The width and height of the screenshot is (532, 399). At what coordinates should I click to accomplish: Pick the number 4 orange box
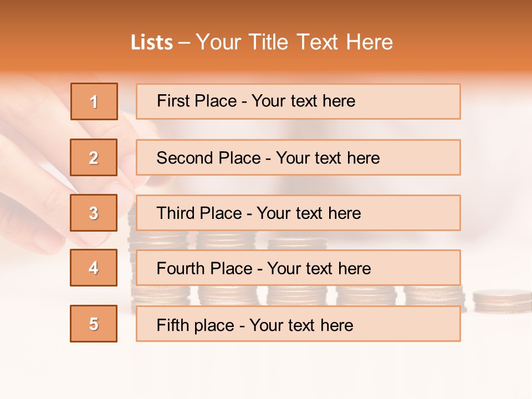(x=94, y=268)
